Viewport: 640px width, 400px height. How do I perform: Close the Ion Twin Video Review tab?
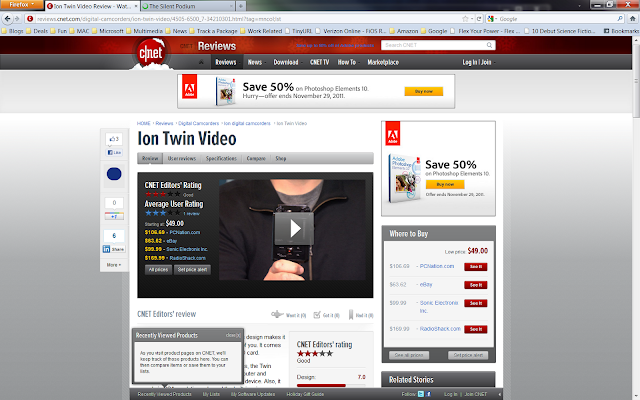136,6
